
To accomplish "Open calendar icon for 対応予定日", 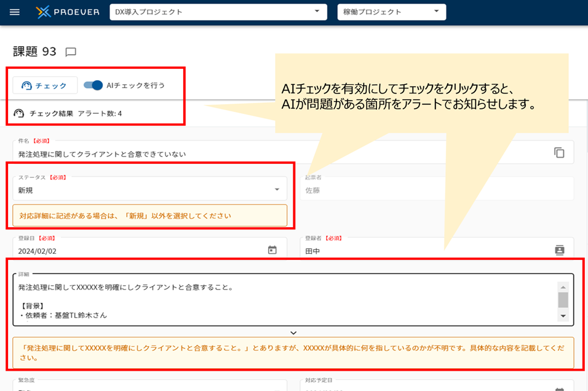I will click(x=560, y=390).
